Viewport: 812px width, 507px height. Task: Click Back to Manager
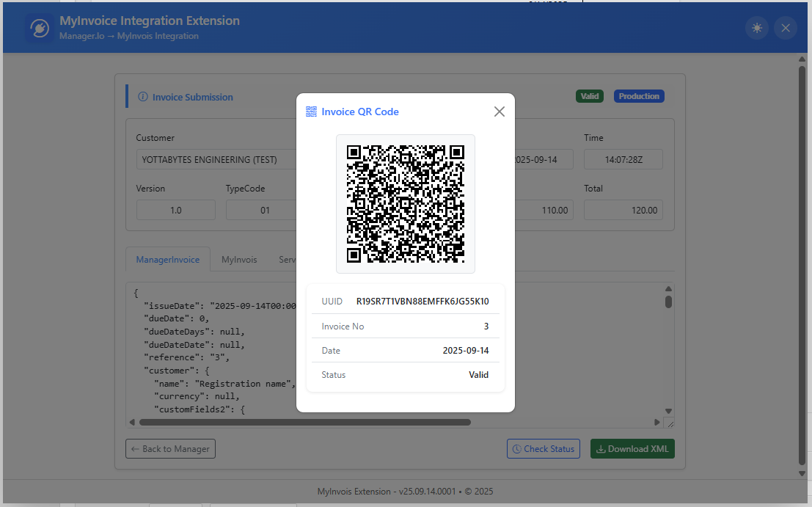pos(170,448)
